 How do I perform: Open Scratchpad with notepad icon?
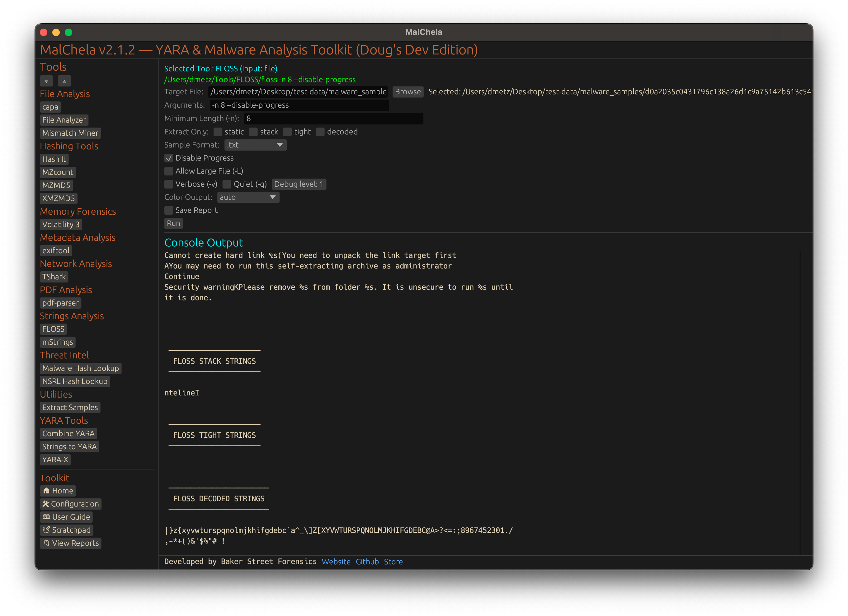pyautogui.click(x=67, y=530)
